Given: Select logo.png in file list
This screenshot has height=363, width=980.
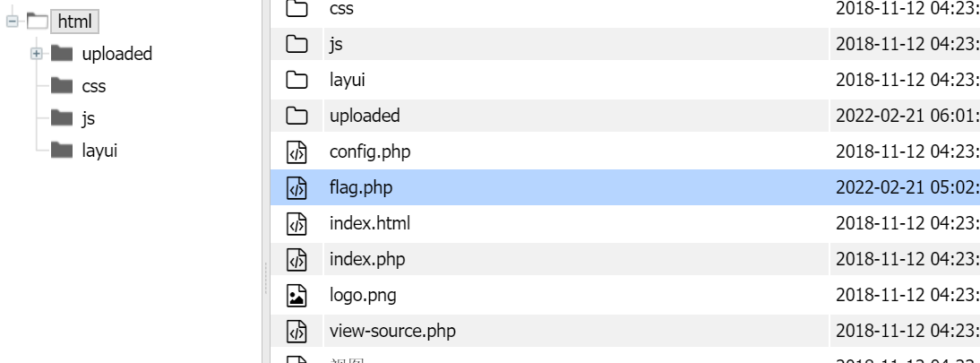Looking at the screenshot, I should coord(363,296).
